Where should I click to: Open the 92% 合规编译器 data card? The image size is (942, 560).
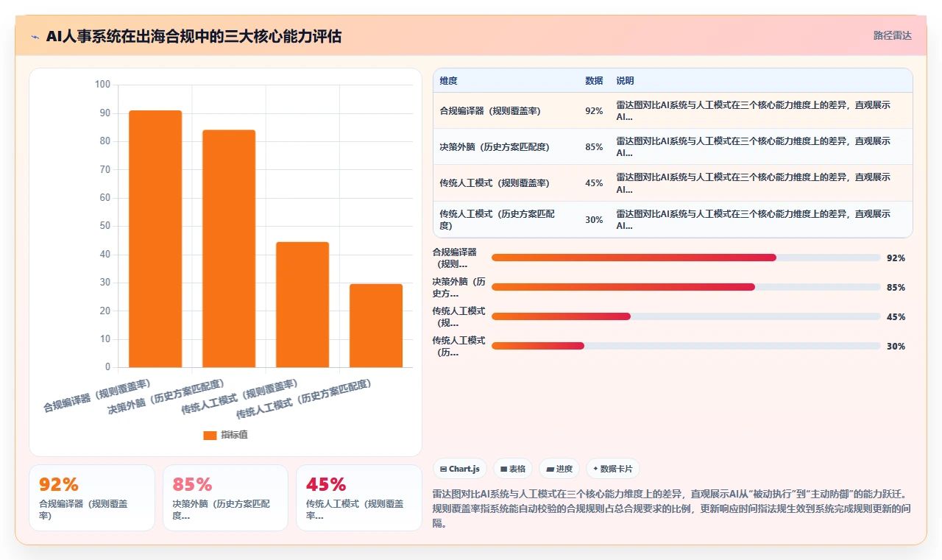(92, 497)
